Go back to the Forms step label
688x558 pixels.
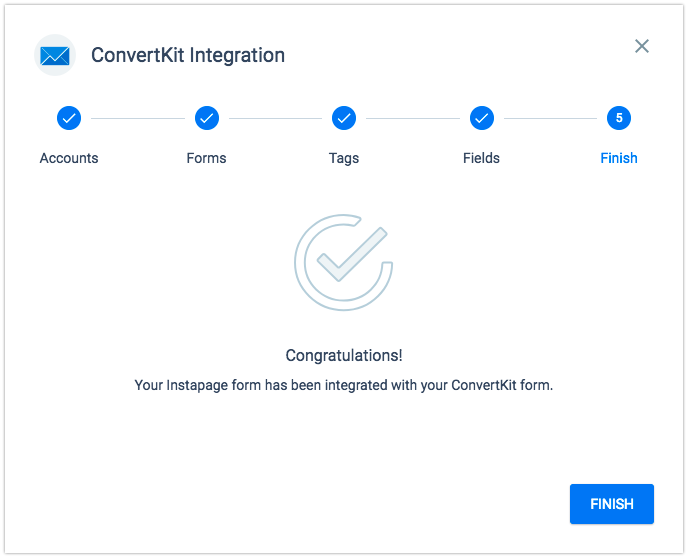tap(206, 158)
